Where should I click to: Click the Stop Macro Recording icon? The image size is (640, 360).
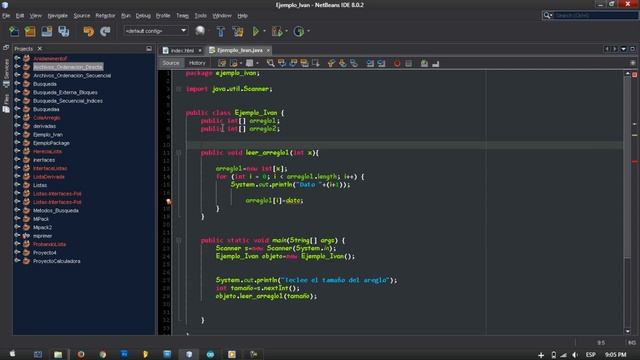[x=408, y=63]
